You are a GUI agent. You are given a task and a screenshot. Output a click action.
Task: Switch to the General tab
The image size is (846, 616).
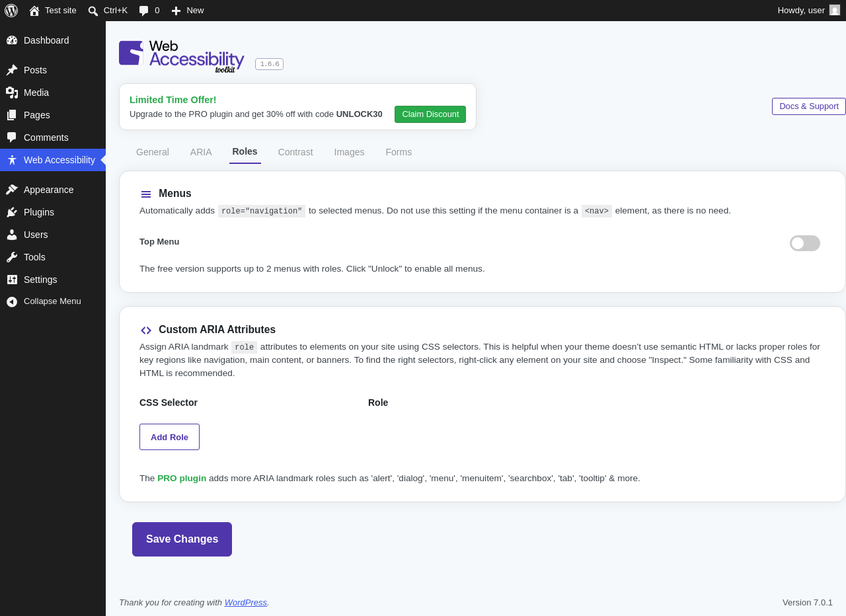pos(153,152)
